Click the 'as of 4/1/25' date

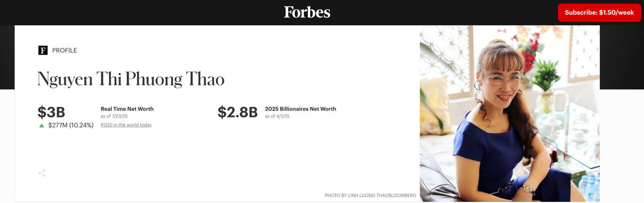pos(277,116)
